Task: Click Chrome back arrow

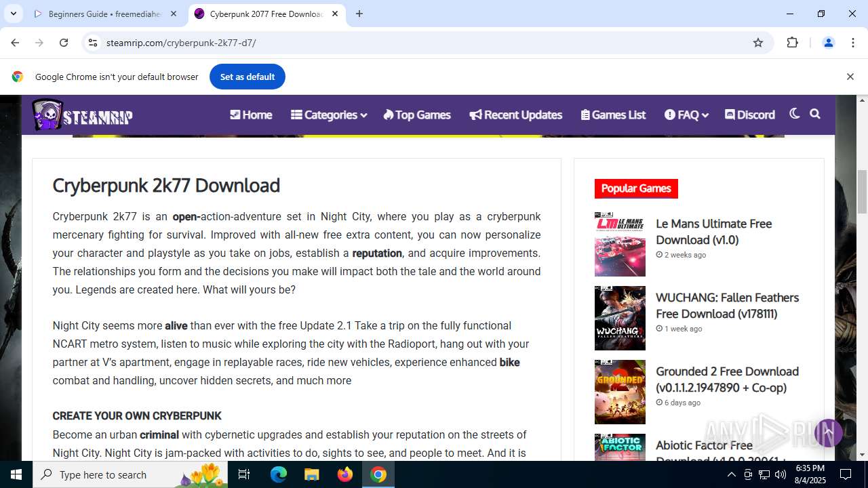Action: tap(15, 43)
